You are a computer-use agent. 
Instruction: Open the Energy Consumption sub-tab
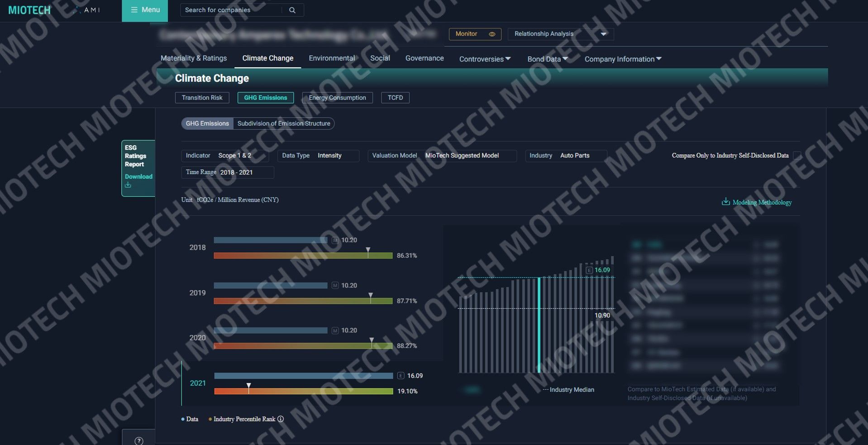pos(337,98)
